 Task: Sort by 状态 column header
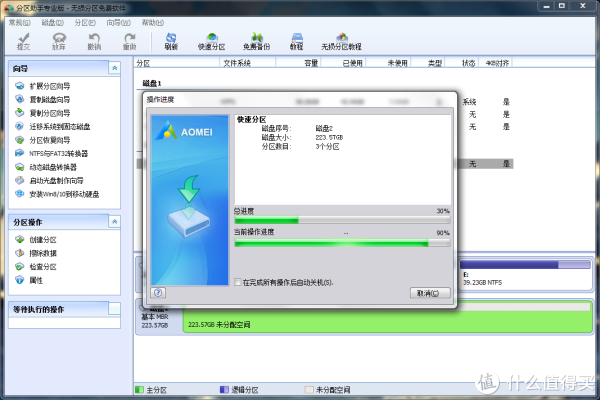tap(462, 63)
